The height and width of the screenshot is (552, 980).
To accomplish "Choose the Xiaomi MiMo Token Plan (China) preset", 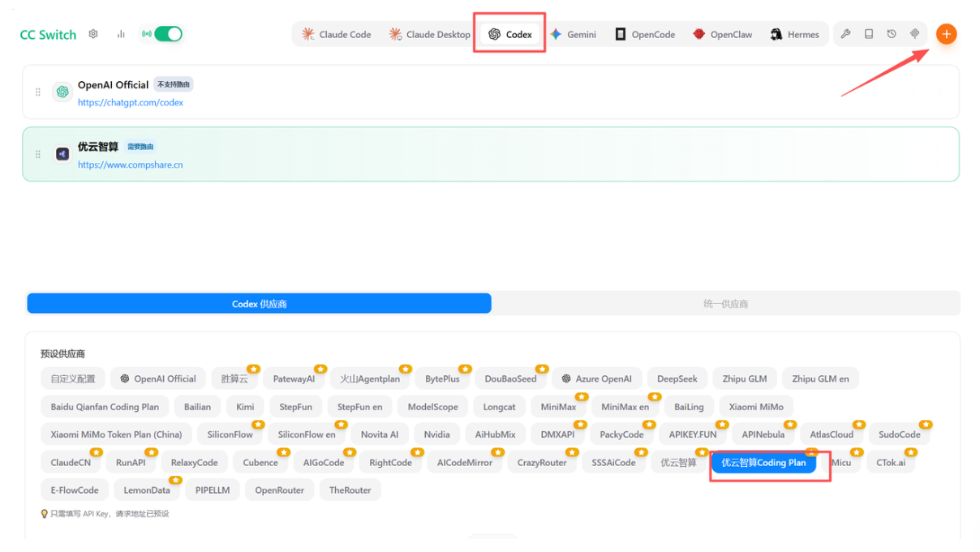I will coord(116,434).
